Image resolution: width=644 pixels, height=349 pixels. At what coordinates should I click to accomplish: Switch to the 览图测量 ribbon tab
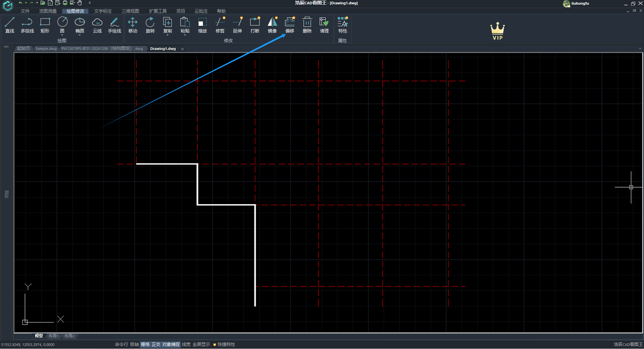point(48,11)
